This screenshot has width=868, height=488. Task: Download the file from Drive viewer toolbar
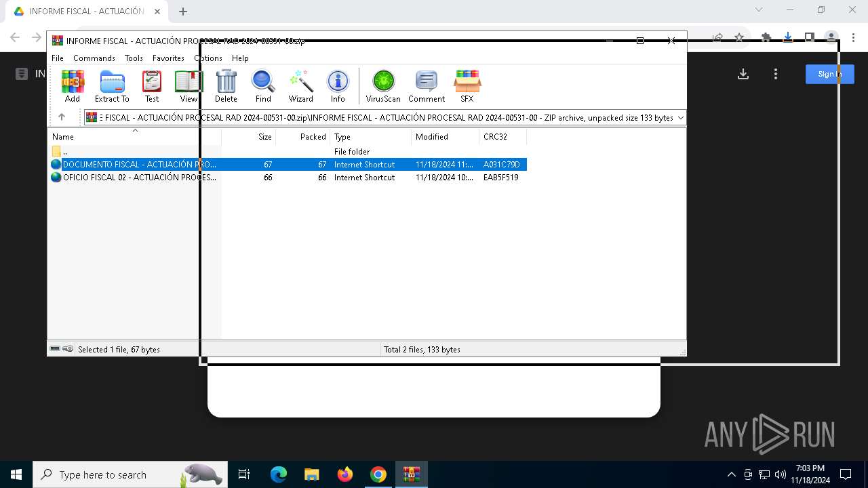(x=743, y=74)
